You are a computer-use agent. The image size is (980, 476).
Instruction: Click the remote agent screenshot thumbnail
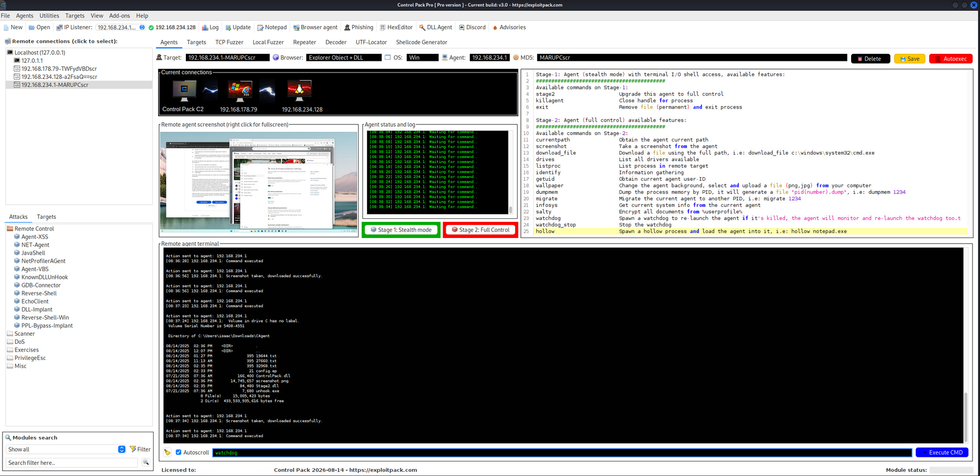tap(258, 182)
